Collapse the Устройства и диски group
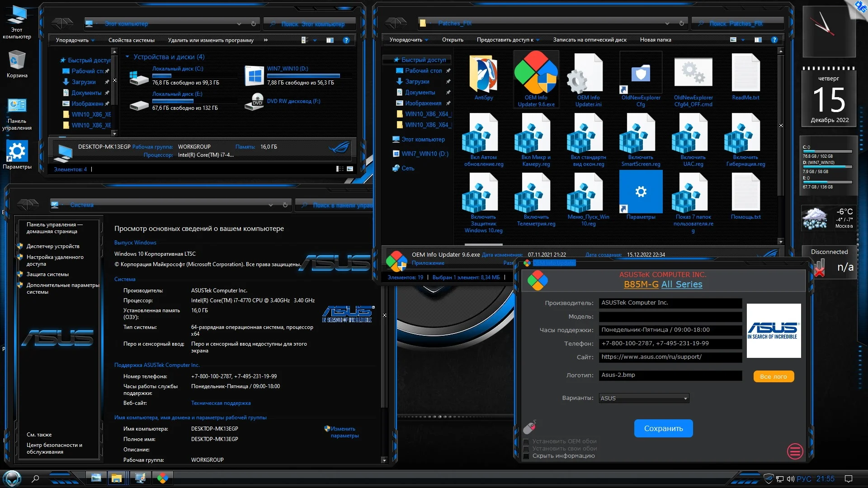The image size is (868, 488). [x=127, y=57]
